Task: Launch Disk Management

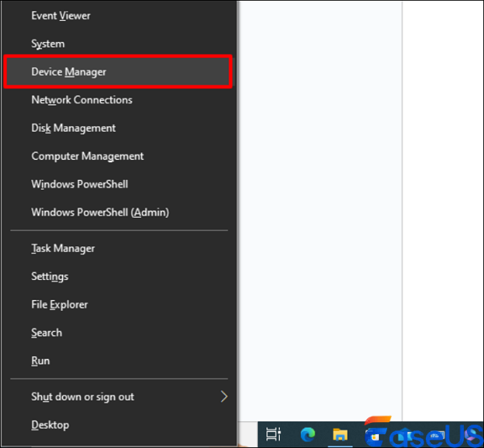Action: pyautogui.click(x=73, y=128)
